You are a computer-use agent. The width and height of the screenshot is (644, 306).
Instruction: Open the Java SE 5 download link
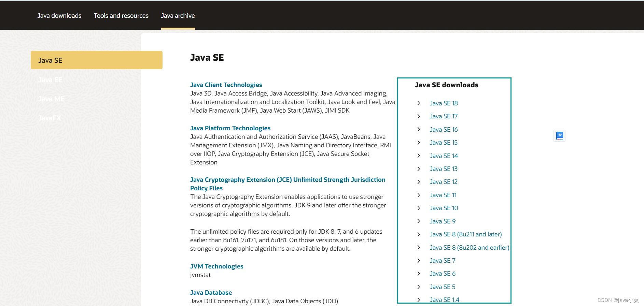(x=443, y=287)
